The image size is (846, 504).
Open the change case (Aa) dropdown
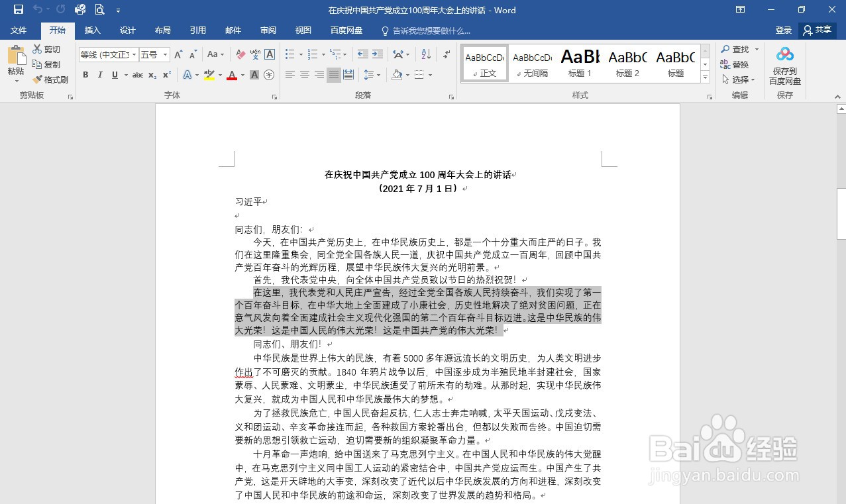coord(215,54)
